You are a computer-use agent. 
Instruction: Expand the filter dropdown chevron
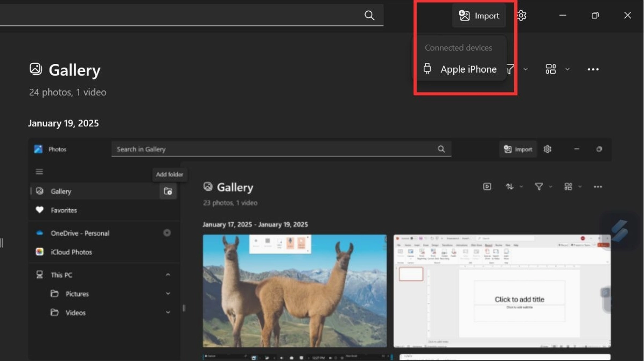526,69
